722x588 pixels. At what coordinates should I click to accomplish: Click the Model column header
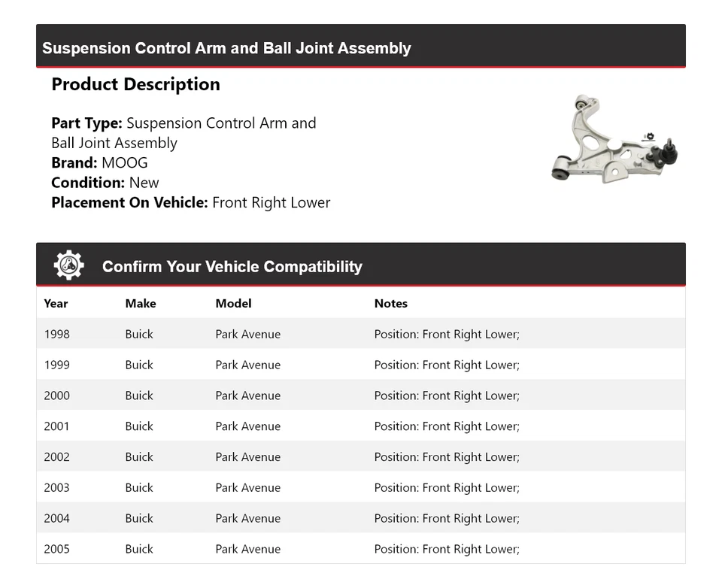pos(233,304)
